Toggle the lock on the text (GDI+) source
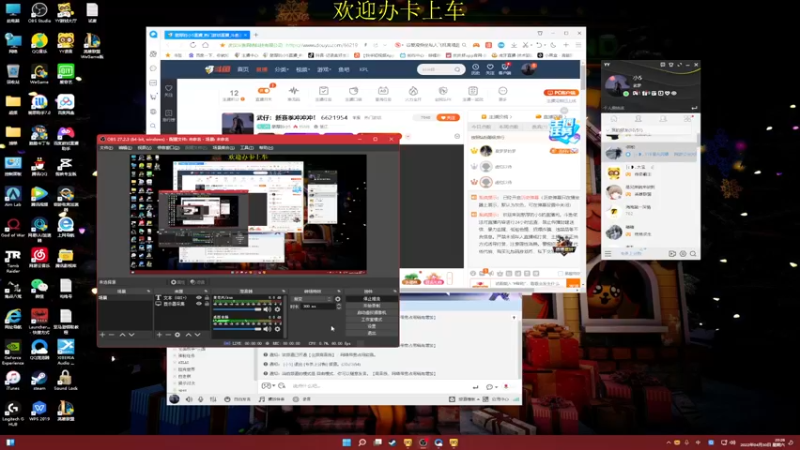Image resolution: width=800 pixels, height=450 pixels. (x=207, y=297)
